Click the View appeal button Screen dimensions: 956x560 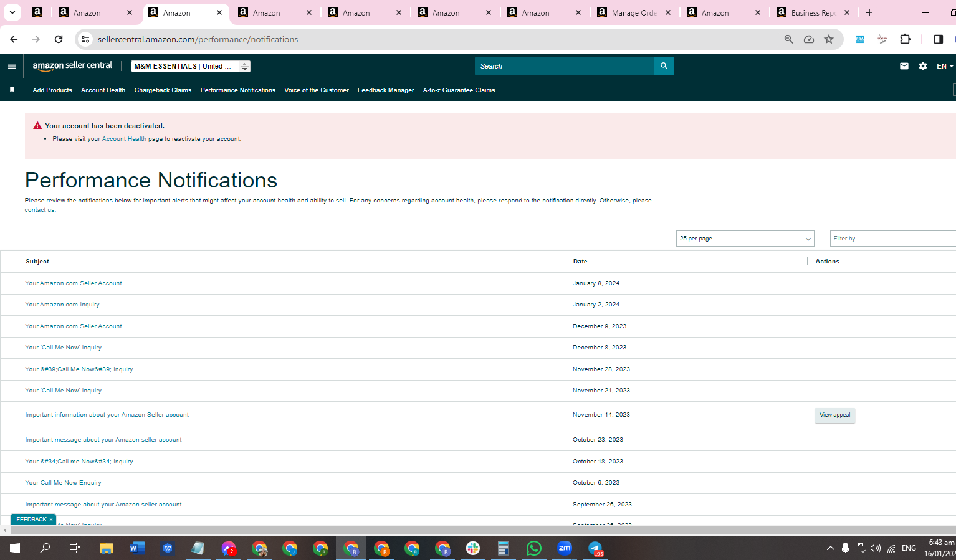pos(834,415)
